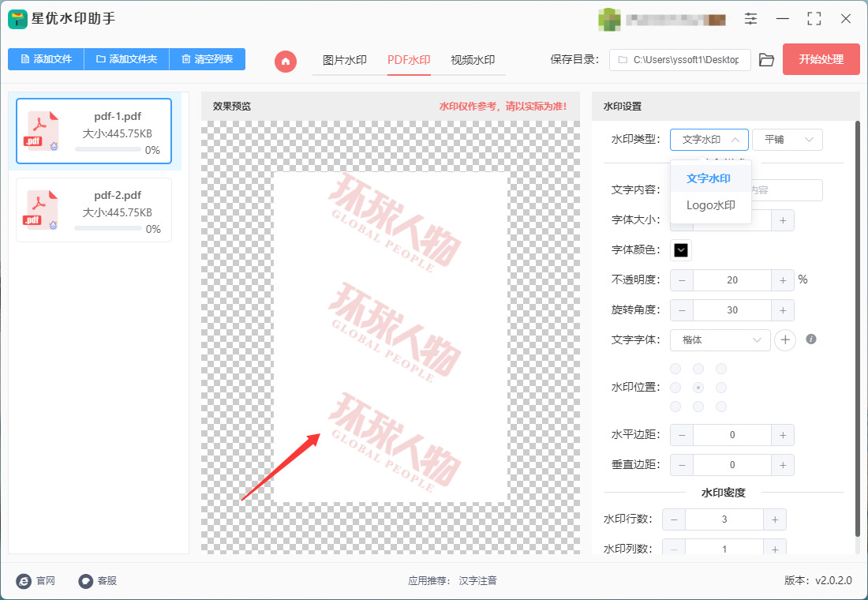Viewport: 868px width, 600px height.
Task: Click 开始处理 button
Action: pyautogui.click(x=821, y=59)
